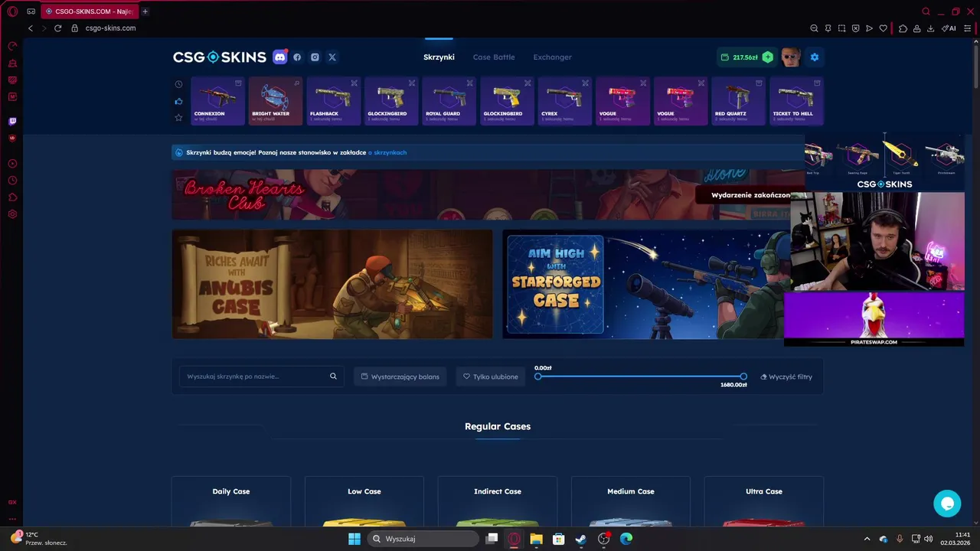Screen dimensions: 980x551
Task: Open a new browser tab
Action: coord(145,11)
